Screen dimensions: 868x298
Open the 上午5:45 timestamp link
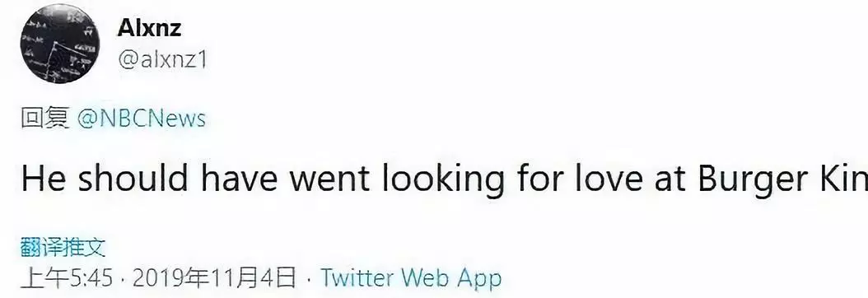click(x=67, y=277)
